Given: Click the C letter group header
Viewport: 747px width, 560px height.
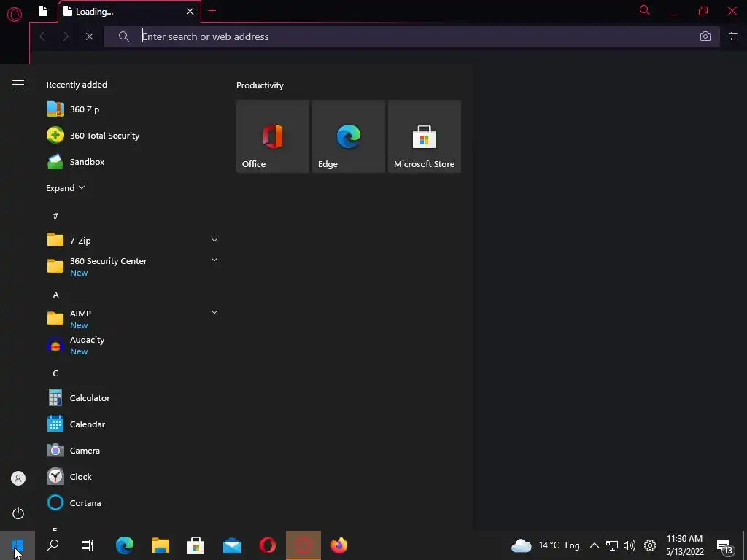Looking at the screenshot, I should pos(55,373).
